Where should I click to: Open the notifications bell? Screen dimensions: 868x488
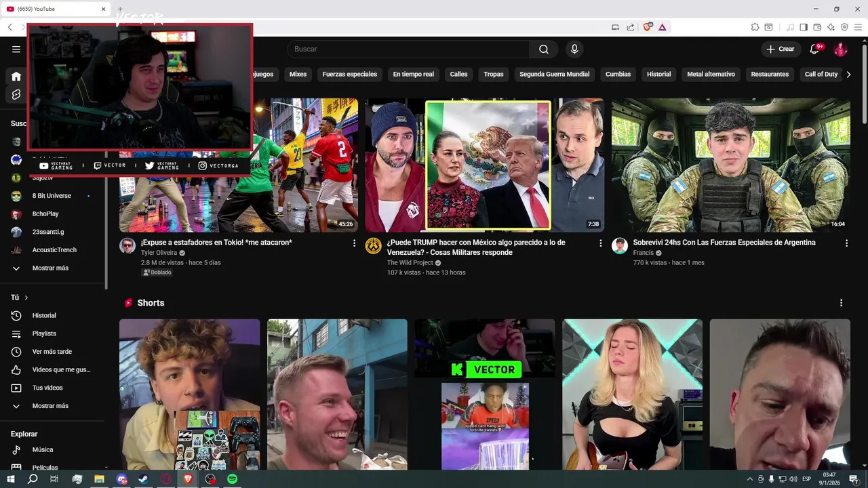pos(815,49)
